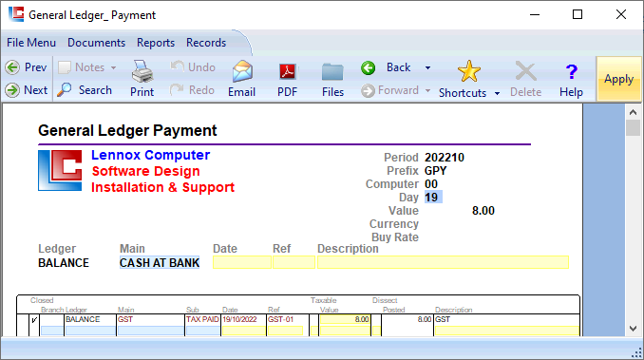Click the vertical scrollbar down arrow

[x=633, y=329]
